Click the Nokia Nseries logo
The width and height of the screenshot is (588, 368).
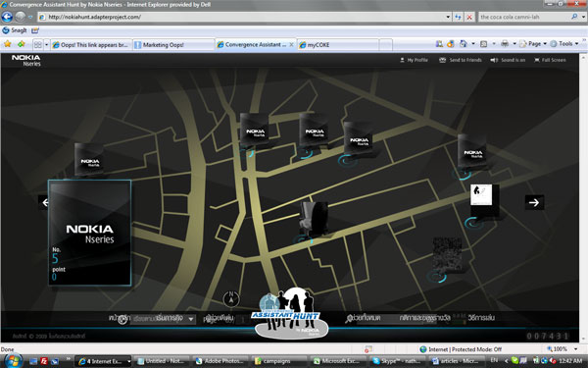pyautogui.click(x=26, y=60)
